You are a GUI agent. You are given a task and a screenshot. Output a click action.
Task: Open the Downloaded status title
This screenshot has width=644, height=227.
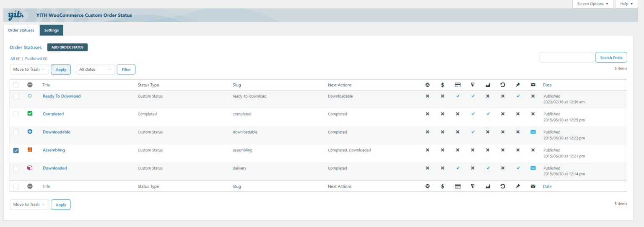55,168
